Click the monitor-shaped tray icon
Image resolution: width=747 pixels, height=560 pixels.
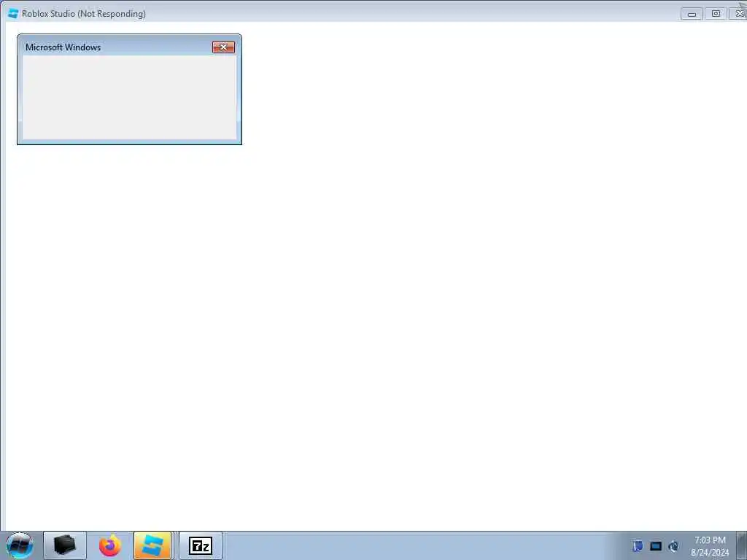point(656,546)
